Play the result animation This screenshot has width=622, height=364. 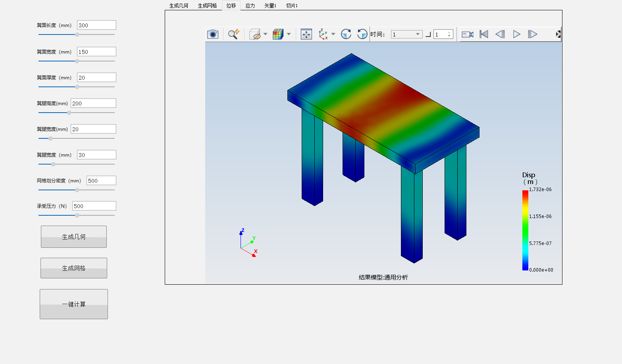pyautogui.click(x=516, y=34)
